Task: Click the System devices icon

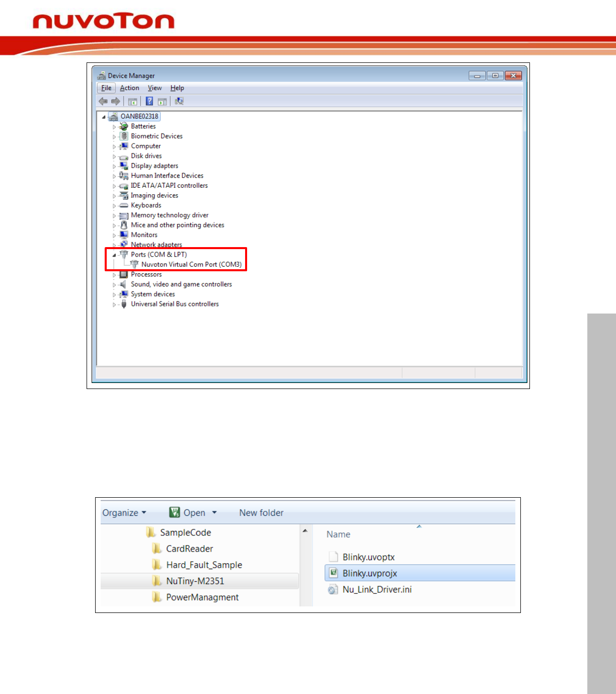Action: tap(124, 294)
